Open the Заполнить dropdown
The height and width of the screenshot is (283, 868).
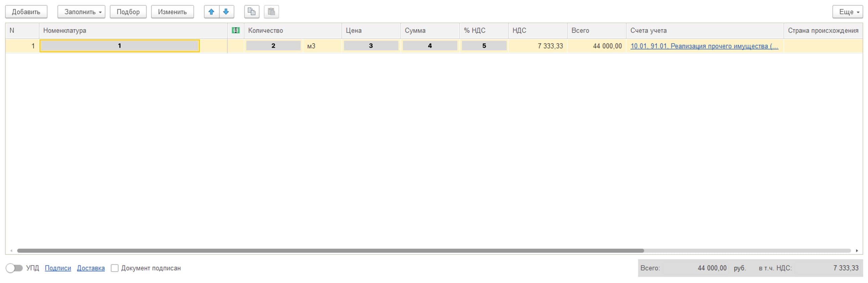[81, 12]
